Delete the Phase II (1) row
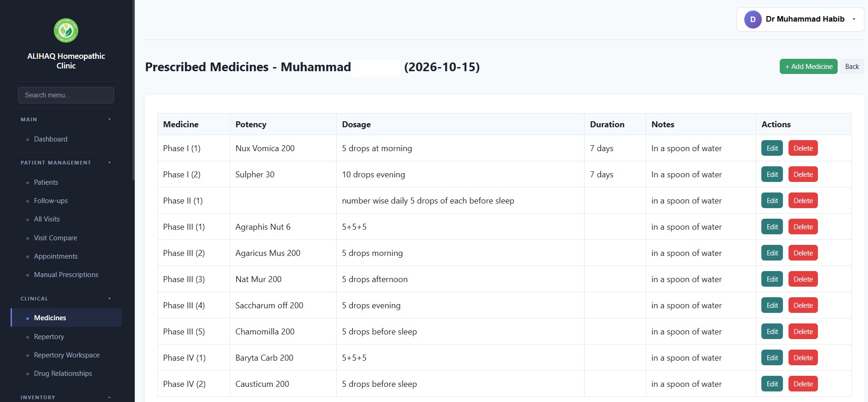868x402 pixels. click(803, 201)
